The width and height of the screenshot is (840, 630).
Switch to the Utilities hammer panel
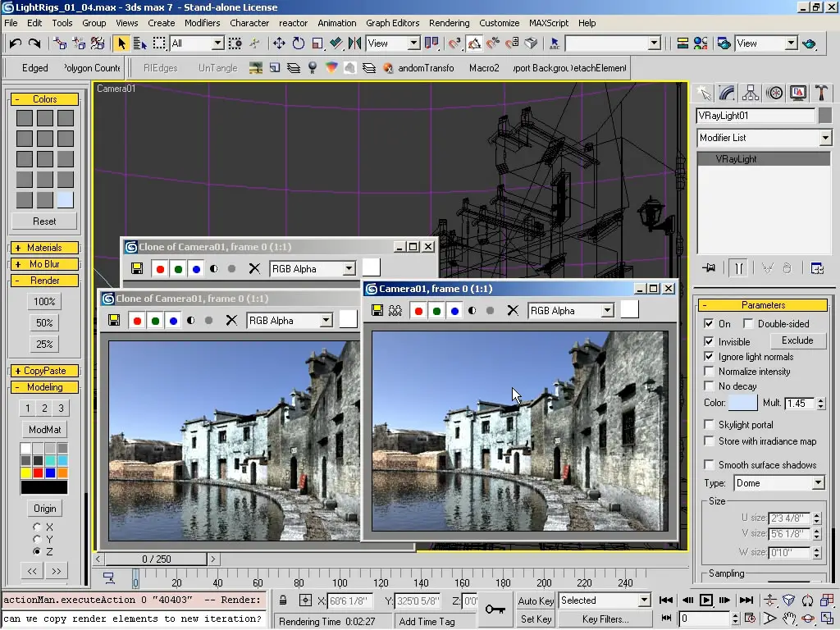(x=820, y=94)
